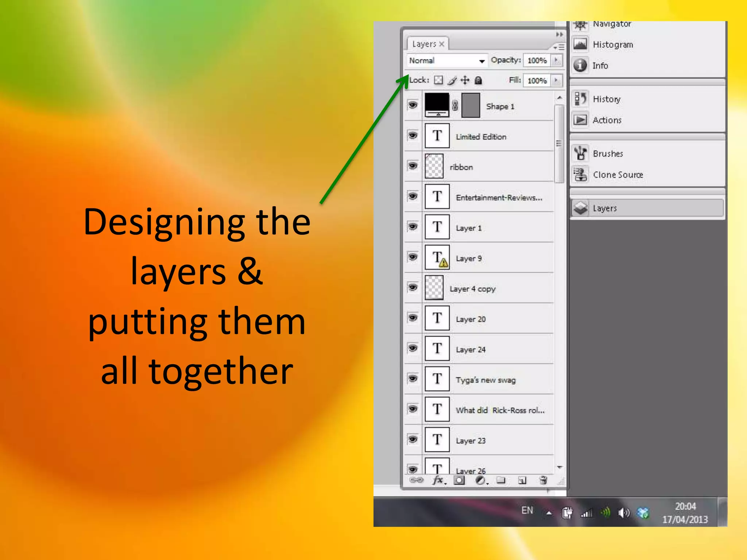Image resolution: width=747 pixels, height=560 pixels.
Task: Open the Fill slider arrow
Action: tap(557, 80)
